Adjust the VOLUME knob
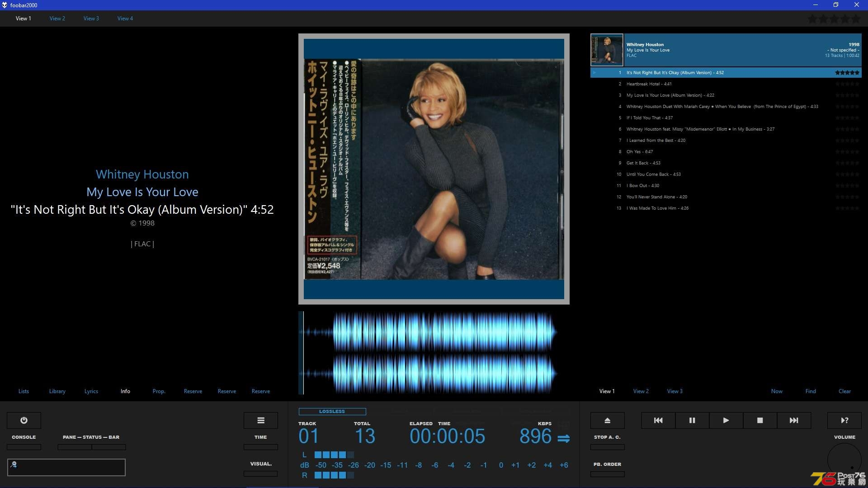The image size is (868, 488). (844, 460)
